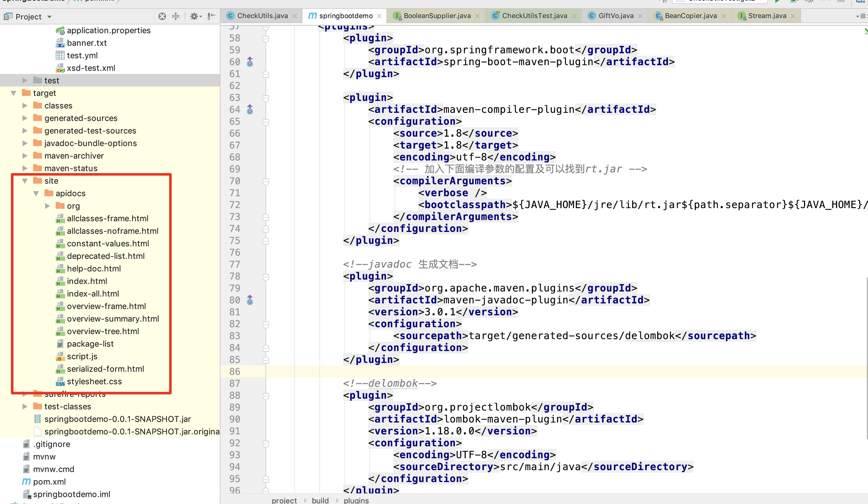The width and height of the screenshot is (868, 504).
Task: Open the Project view dropdown
Action: pyautogui.click(x=49, y=17)
